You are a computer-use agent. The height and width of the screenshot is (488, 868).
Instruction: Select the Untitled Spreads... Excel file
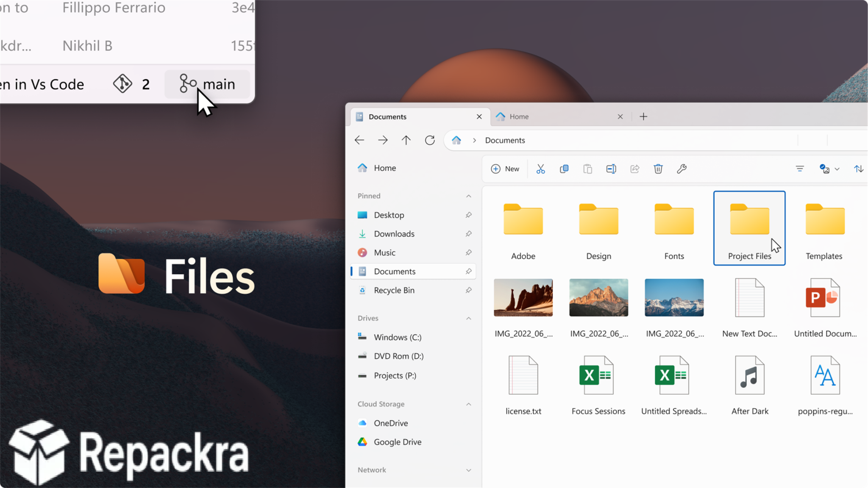point(674,385)
